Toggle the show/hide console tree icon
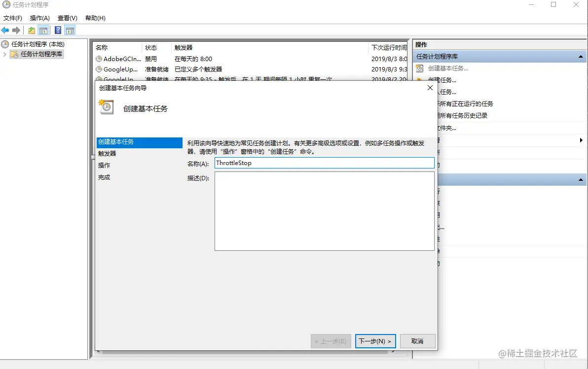 pos(43,31)
